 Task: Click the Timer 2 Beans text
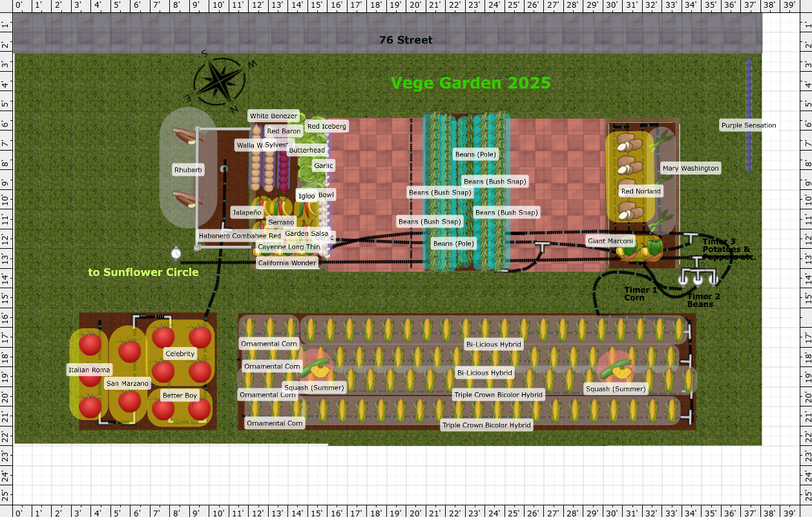703,300
